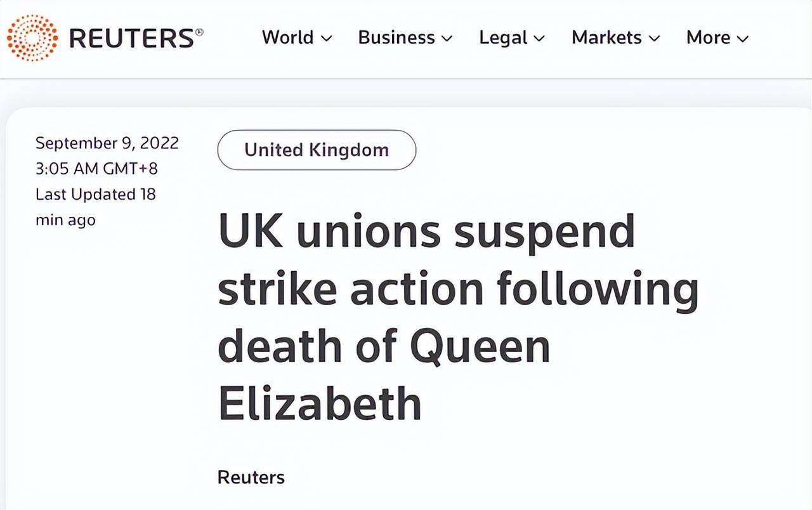Viewport: 812px width, 510px height.
Task: Open the More menu label
Action: [708, 37]
